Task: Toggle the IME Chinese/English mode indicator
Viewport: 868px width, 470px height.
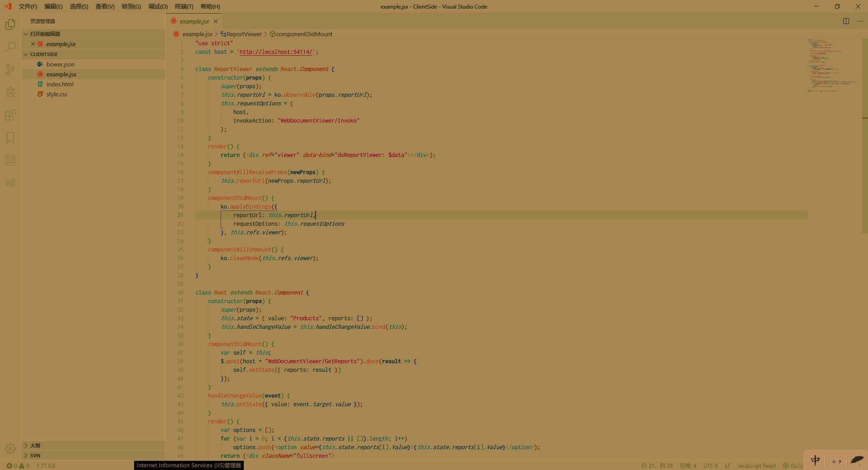Action: [x=815, y=461]
